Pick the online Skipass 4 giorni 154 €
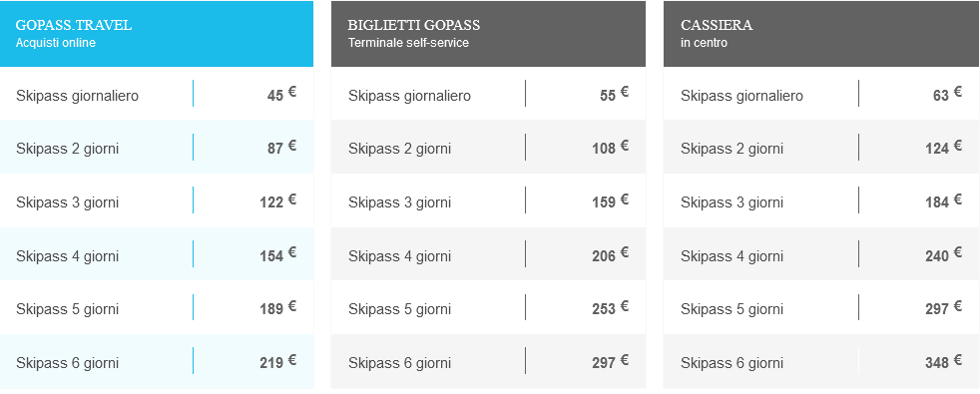 click(157, 254)
